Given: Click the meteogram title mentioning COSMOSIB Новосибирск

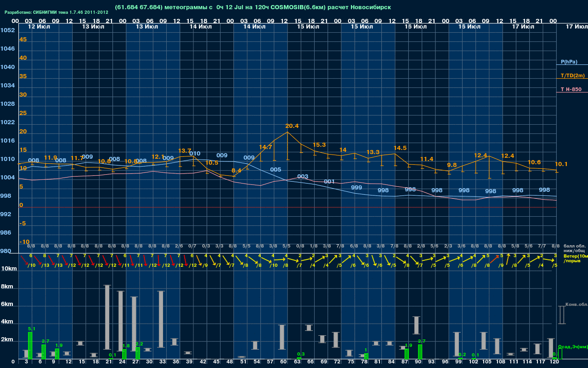Looking at the screenshot, I should (253, 7).
